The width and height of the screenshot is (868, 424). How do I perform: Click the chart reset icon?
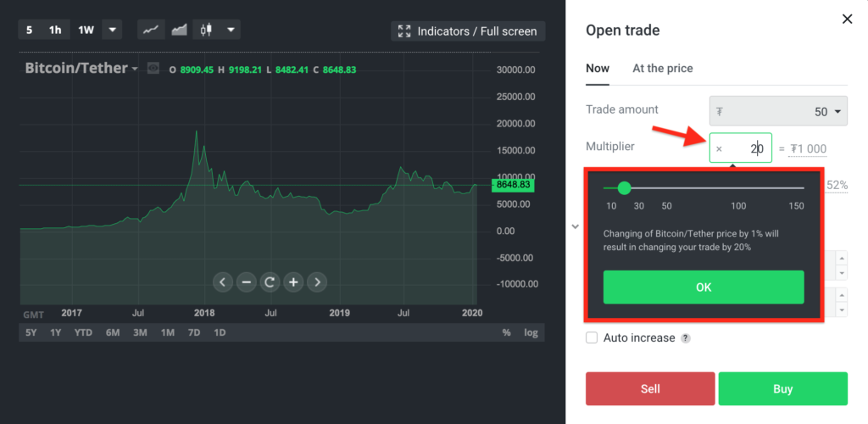click(x=270, y=282)
